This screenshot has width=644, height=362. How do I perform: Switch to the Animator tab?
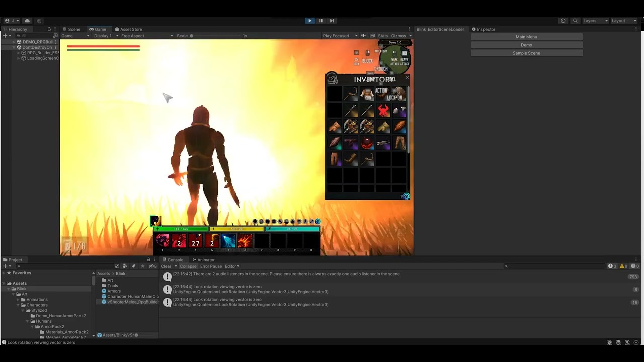[203, 260]
